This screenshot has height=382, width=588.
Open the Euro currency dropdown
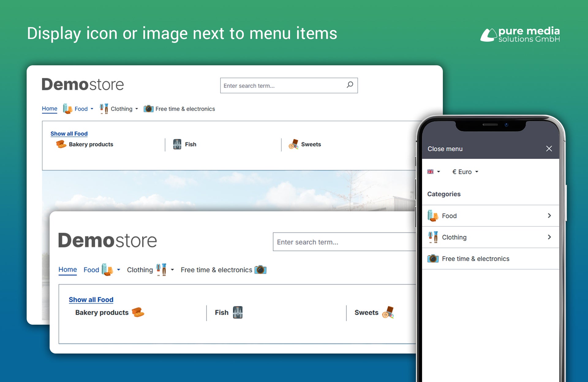point(465,172)
